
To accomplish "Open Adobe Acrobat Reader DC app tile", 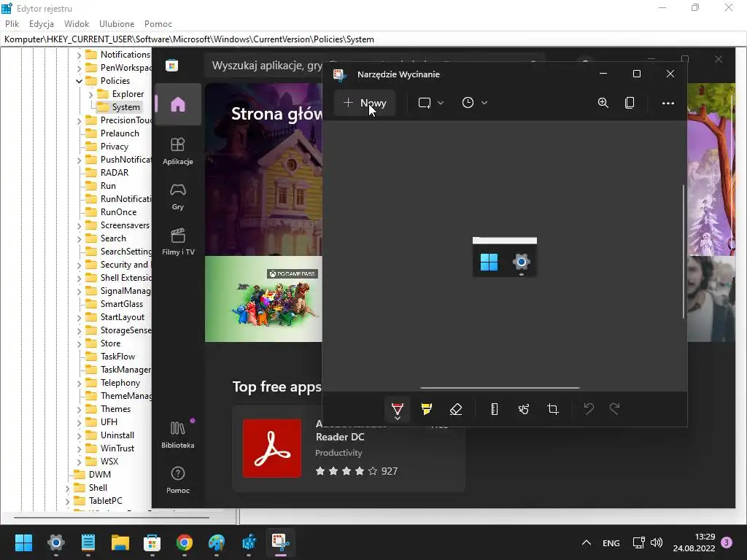I will pyautogui.click(x=348, y=448).
